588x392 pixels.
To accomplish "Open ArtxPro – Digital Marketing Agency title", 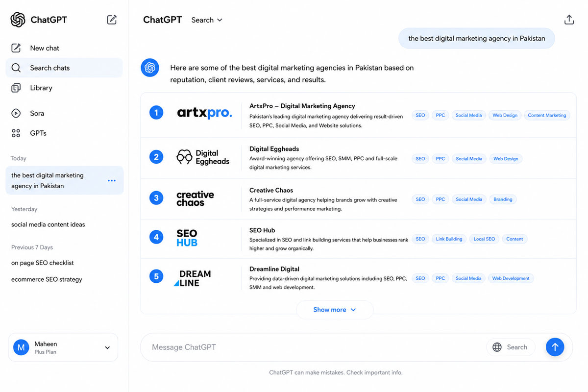I will click(x=302, y=106).
